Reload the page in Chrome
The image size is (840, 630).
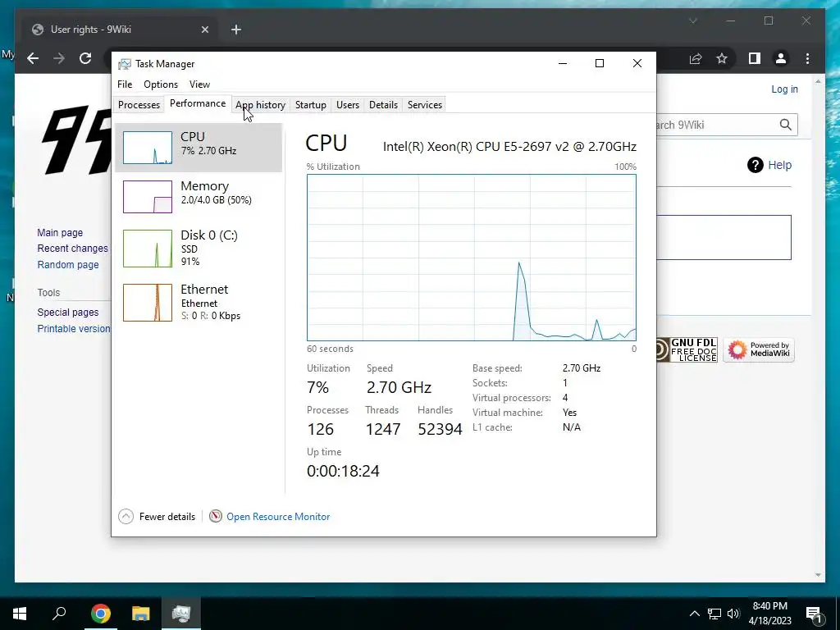[x=85, y=58]
